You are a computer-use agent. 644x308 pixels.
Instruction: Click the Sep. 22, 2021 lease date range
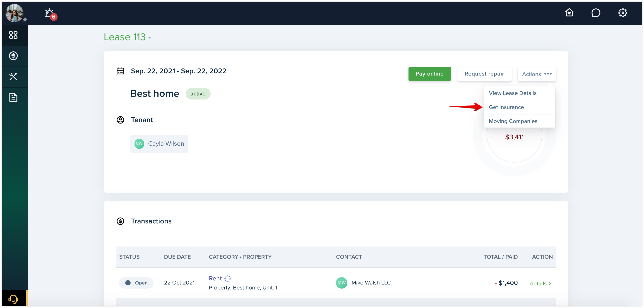coord(178,71)
